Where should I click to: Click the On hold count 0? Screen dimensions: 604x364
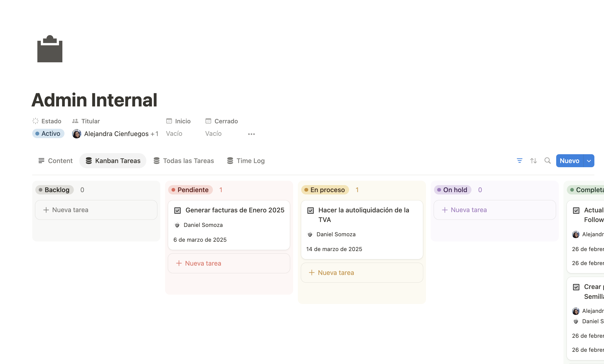(x=480, y=190)
